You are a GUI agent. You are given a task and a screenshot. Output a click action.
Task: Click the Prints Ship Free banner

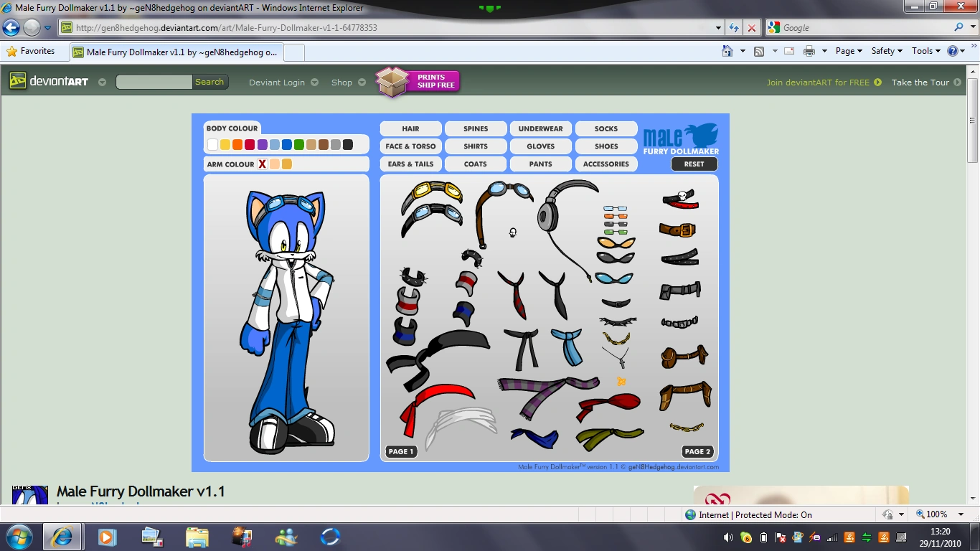[x=418, y=82]
